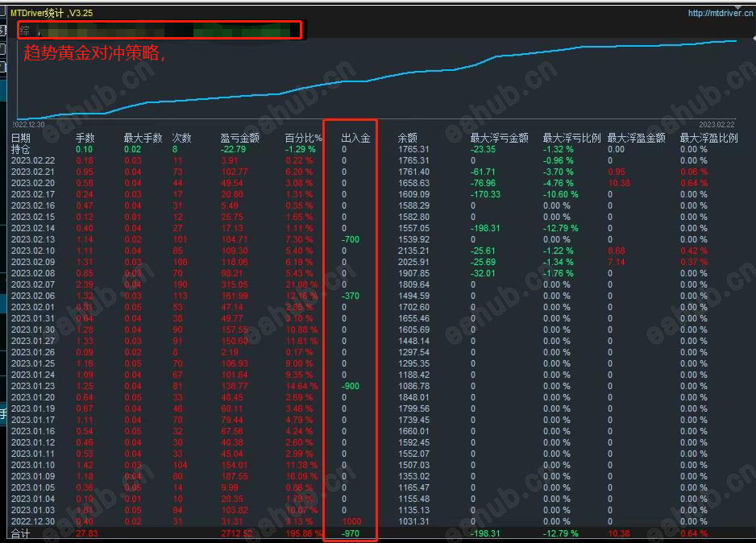Click the 27.83 total lots value
Viewport: 756px width, 543px height.
[87, 533]
